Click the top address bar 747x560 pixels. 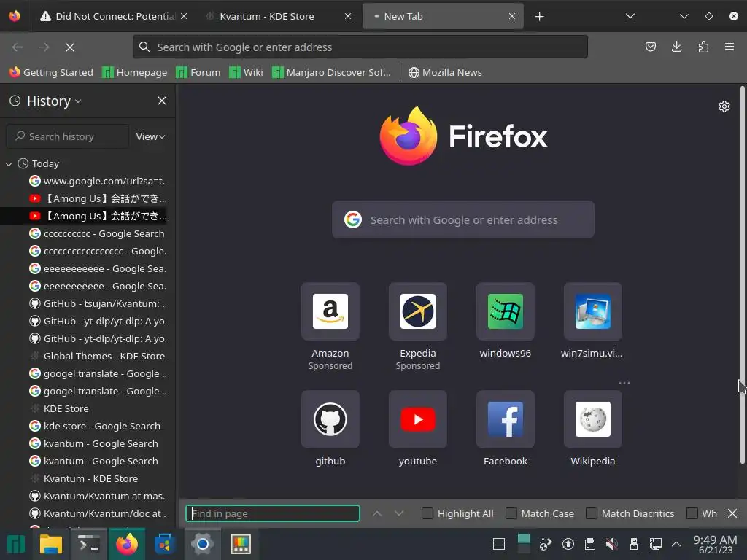360,47
